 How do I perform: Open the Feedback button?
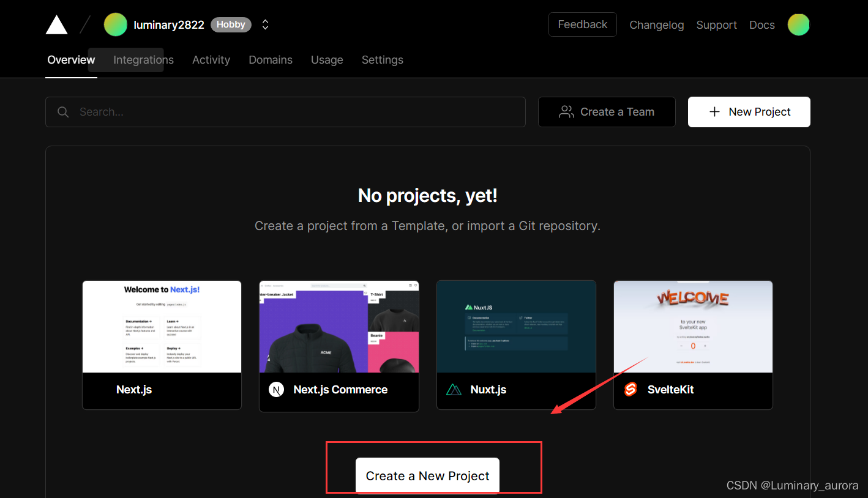point(582,24)
